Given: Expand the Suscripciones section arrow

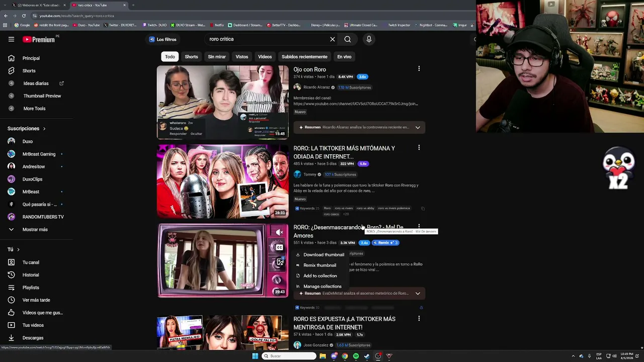Looking at the screenshot, I should (44, 129).
